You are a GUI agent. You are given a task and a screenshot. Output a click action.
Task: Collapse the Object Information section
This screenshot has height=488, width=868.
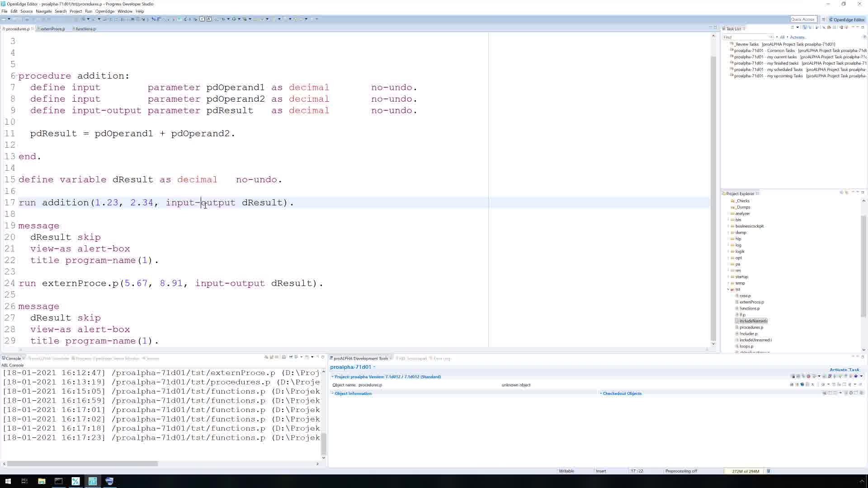point(332,394)
